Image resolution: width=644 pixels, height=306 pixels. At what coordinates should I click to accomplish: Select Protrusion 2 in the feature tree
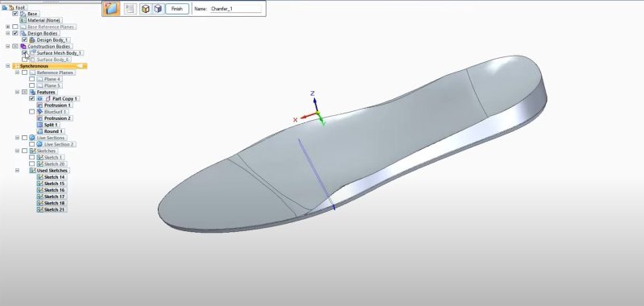point(57,118)
